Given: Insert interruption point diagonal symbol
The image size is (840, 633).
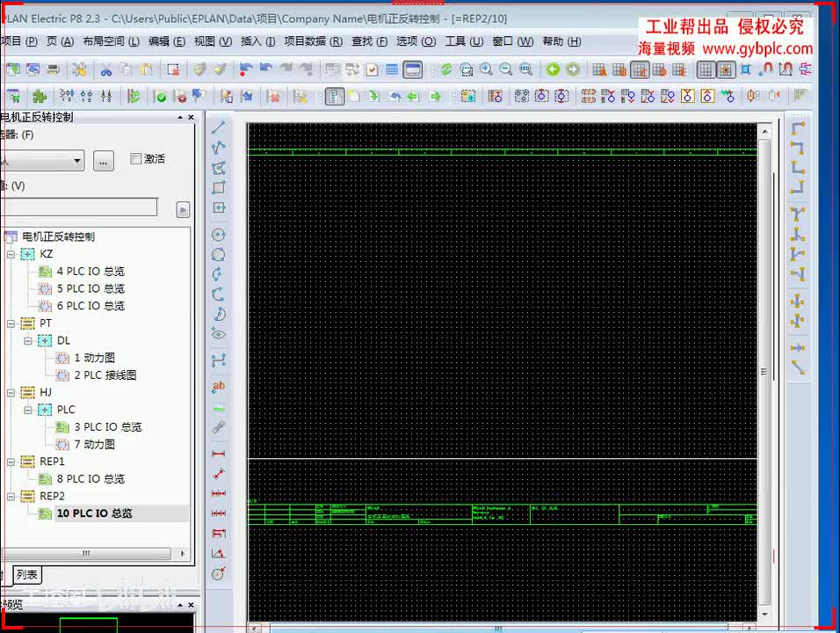Looking at the screenshot, I should [797, 367].
